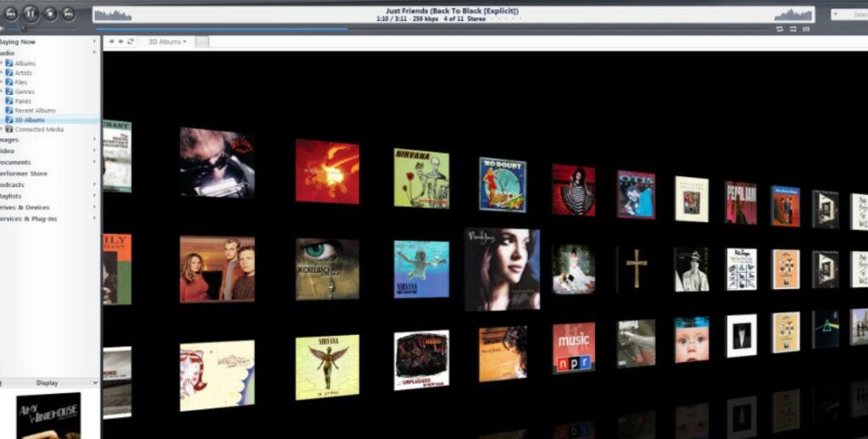Screen dimensions: 868x439
Task: Click the track title Just Friends
Action: (453, 11)
